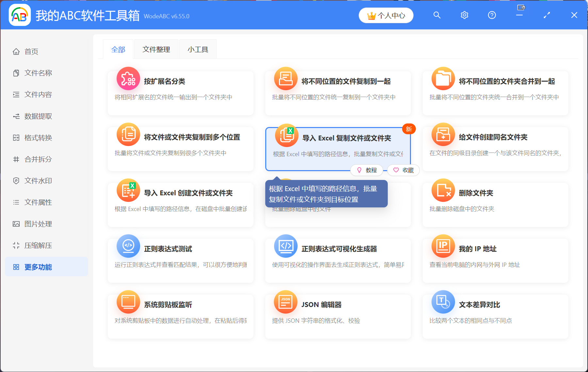Open the regex test tool icon
Image resolution: width=588 pixels, height=372 pixels.
[x=128, y=246]
